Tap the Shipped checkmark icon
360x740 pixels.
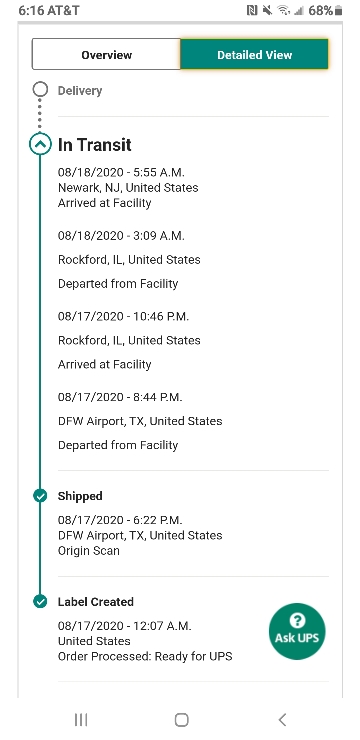click(x=40, y=496)
